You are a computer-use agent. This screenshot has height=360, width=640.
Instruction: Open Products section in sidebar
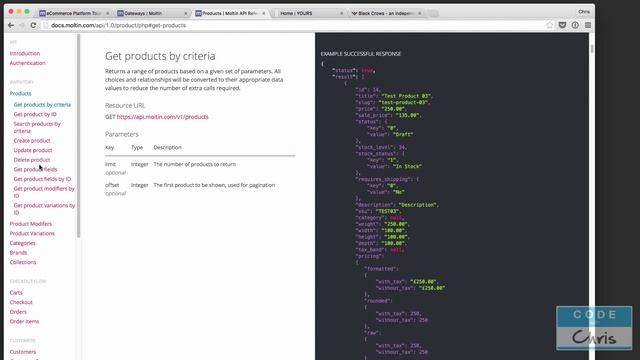tap(20, 93)
